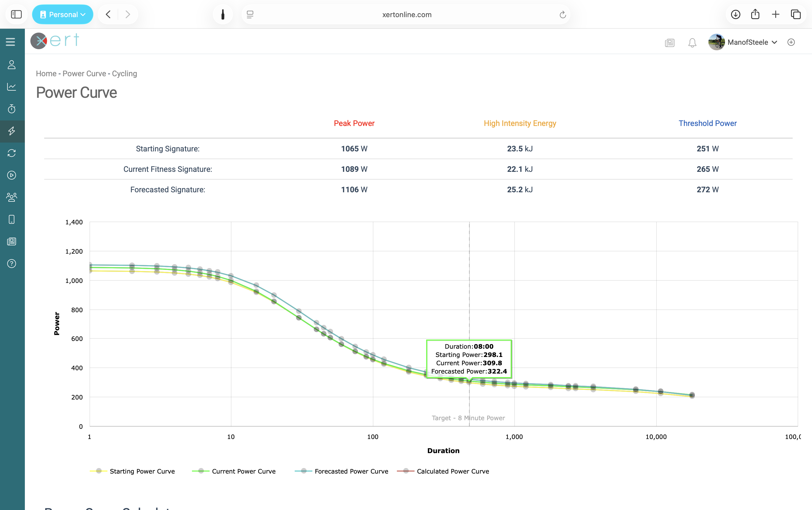Viewport: 812px width, 510px height.
Task: Open notifications bell
Action: point(692,43)
